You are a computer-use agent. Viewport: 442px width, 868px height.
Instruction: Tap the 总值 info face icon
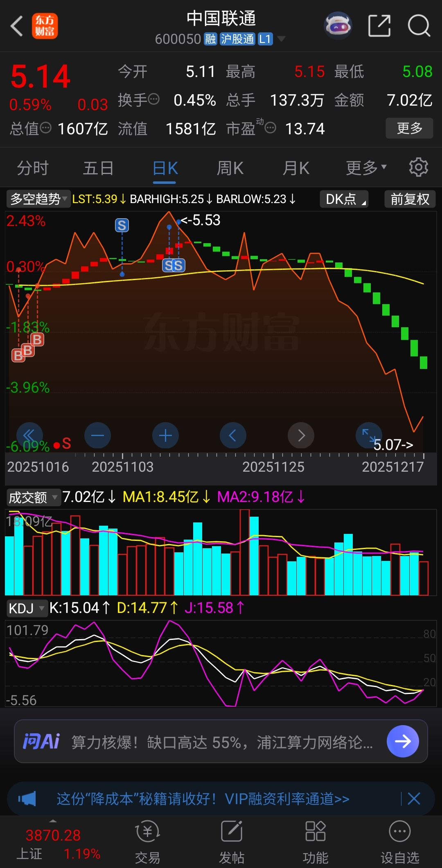pos(46,128)
